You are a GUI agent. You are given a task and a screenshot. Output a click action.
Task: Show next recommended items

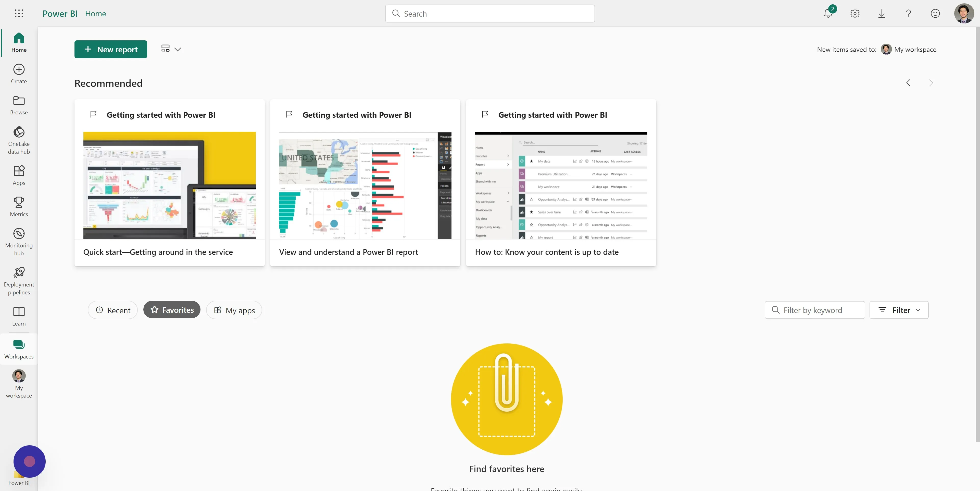click(x=931, y=83)
